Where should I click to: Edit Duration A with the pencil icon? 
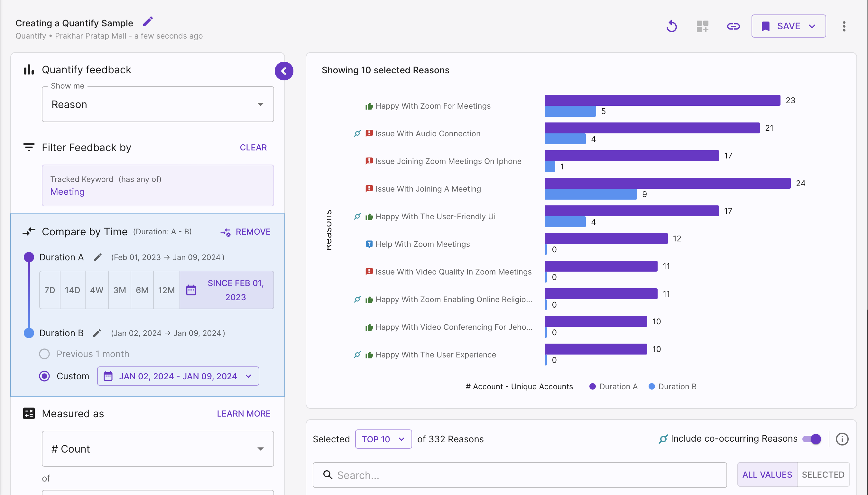pyautogui.click(x=98, y=257)
